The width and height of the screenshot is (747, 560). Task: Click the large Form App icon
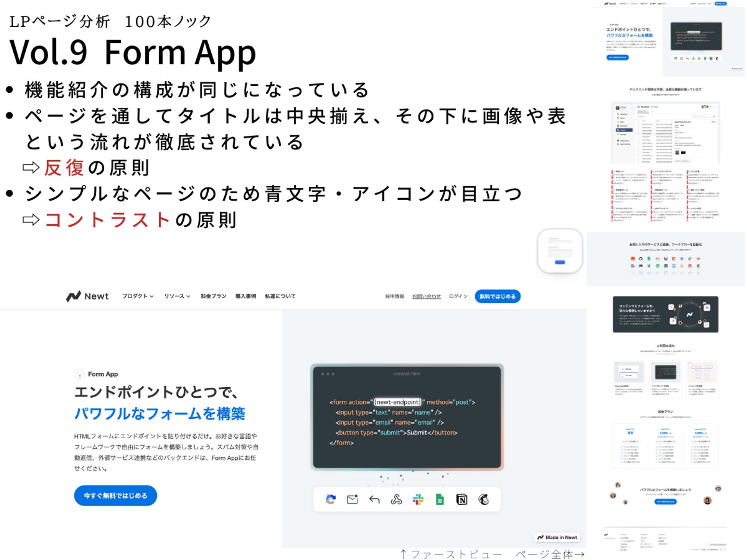click(560, 251)
